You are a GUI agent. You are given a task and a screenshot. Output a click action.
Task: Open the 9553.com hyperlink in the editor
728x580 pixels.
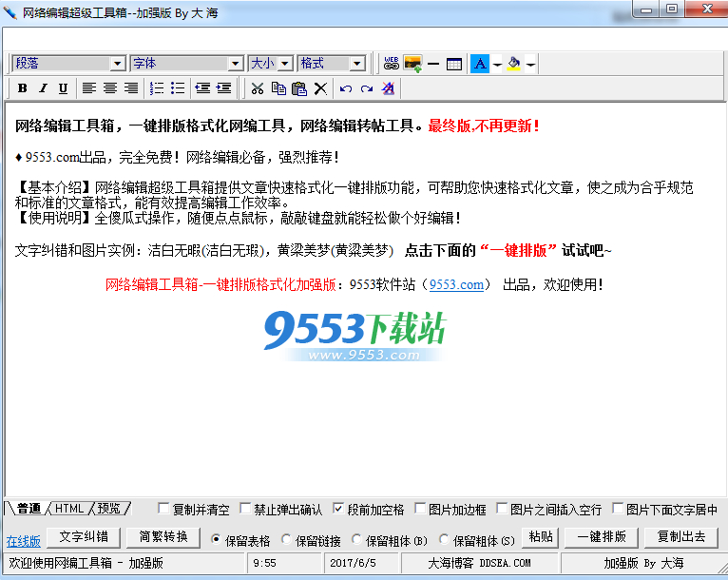[x=456, y=284]
